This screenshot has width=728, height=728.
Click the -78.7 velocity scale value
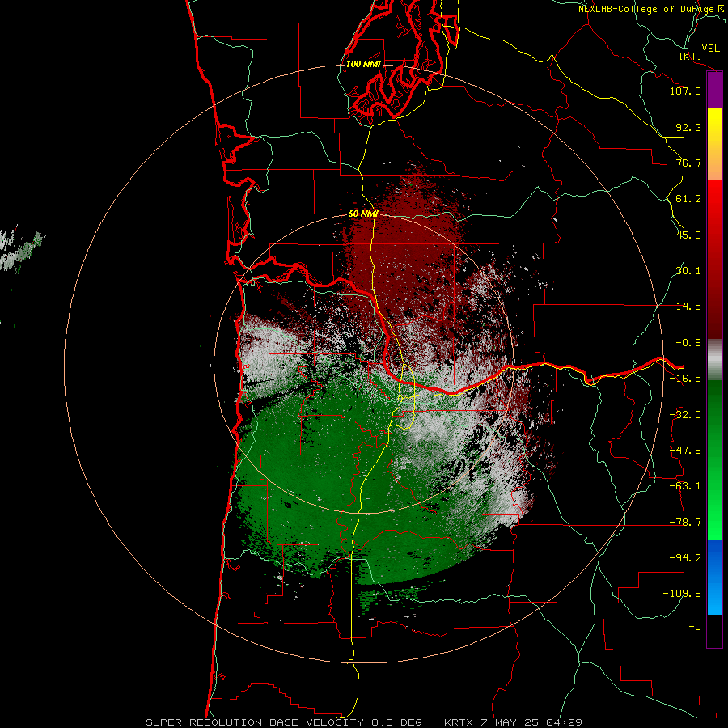tap(685, 523)
